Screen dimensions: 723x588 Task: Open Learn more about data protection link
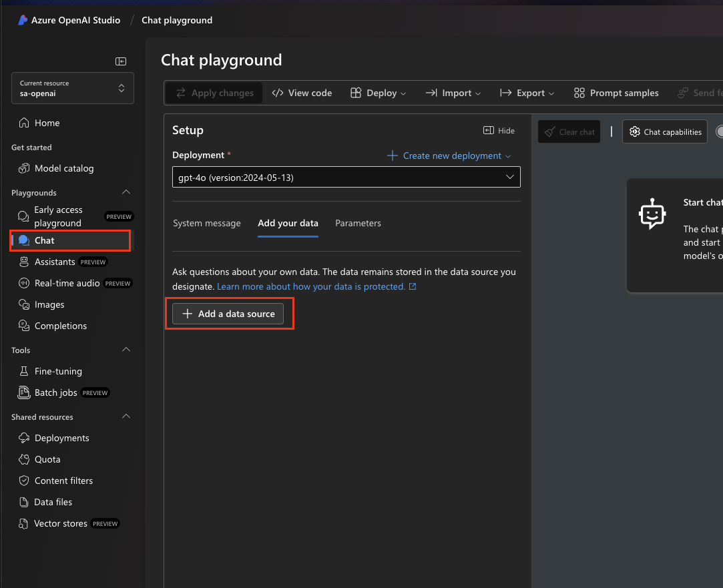(311, 286)
